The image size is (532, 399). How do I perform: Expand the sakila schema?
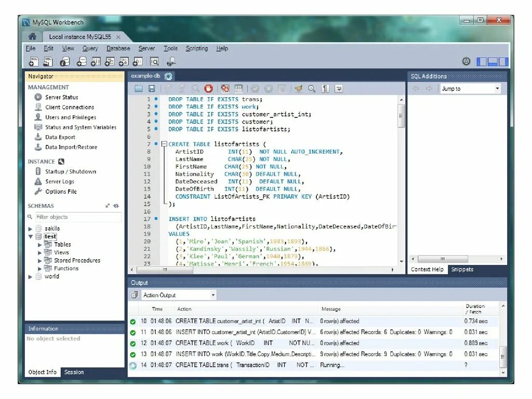pyautogui.click(x=30, y=229)
